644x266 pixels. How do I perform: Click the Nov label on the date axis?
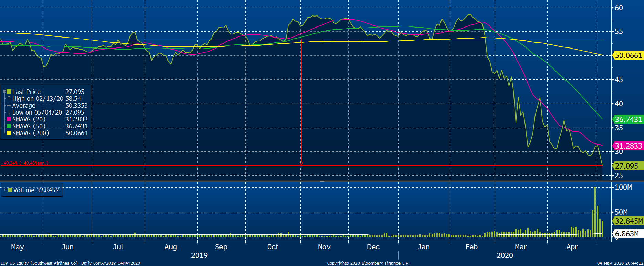coord(324,247)
